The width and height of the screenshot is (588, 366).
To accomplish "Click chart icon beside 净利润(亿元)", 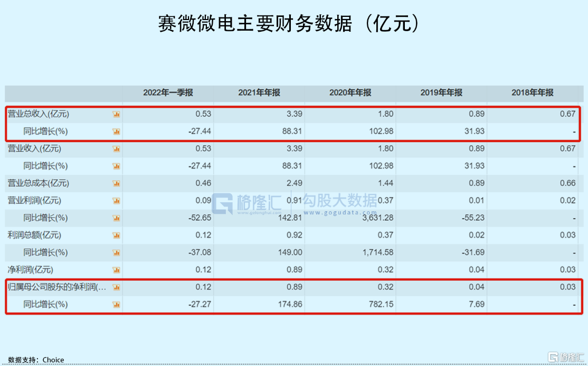I will click(x=116, y=270).
